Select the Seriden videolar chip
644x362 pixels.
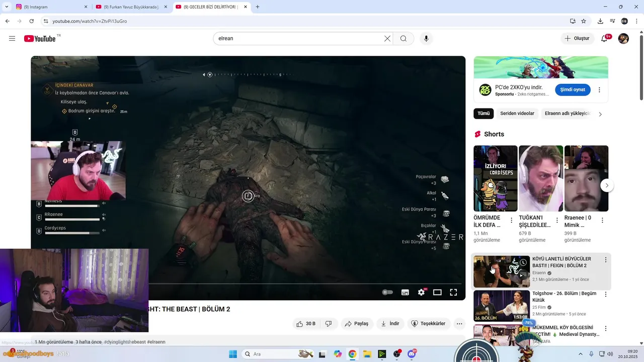(517, 114)
